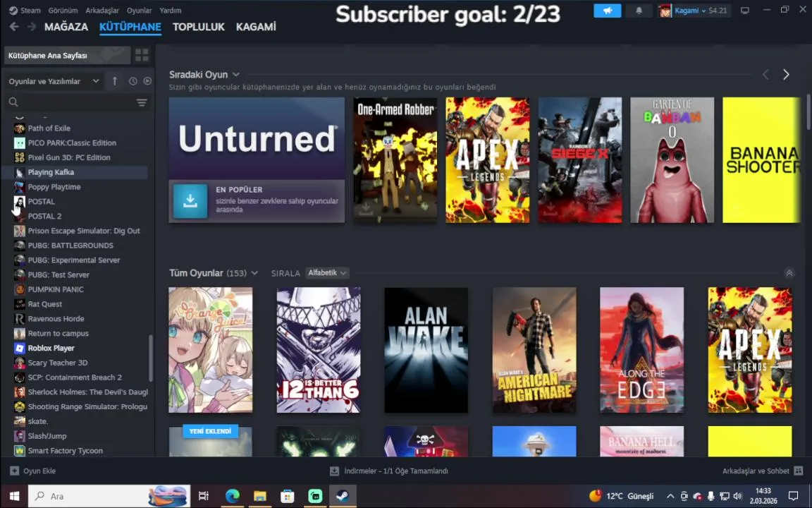
Task: Click Kütüphane Ana Sayfası button
Action: click(x=68, y=55)
